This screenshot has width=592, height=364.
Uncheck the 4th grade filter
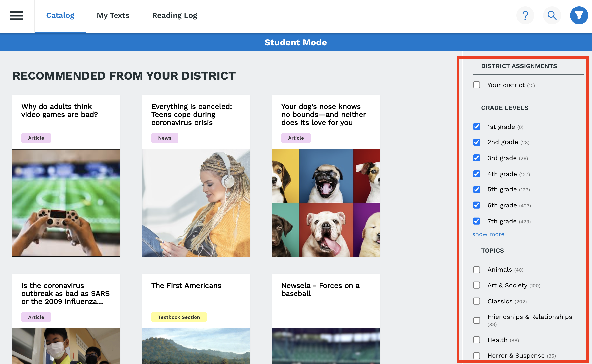point(476,174)
